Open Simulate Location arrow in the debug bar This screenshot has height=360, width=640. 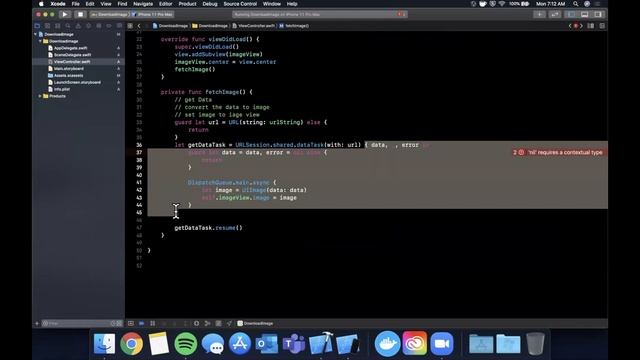coord(229,323)
